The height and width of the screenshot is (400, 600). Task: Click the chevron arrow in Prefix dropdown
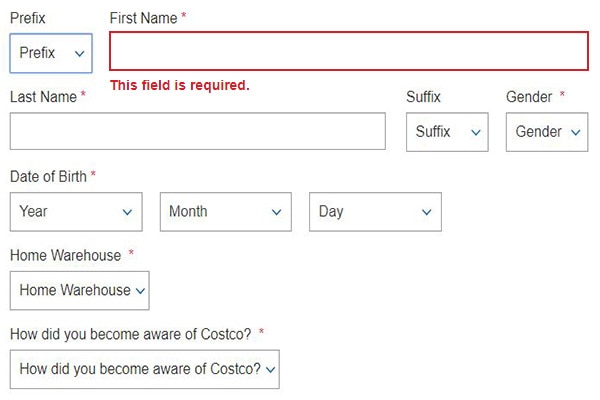pos(79,54)
